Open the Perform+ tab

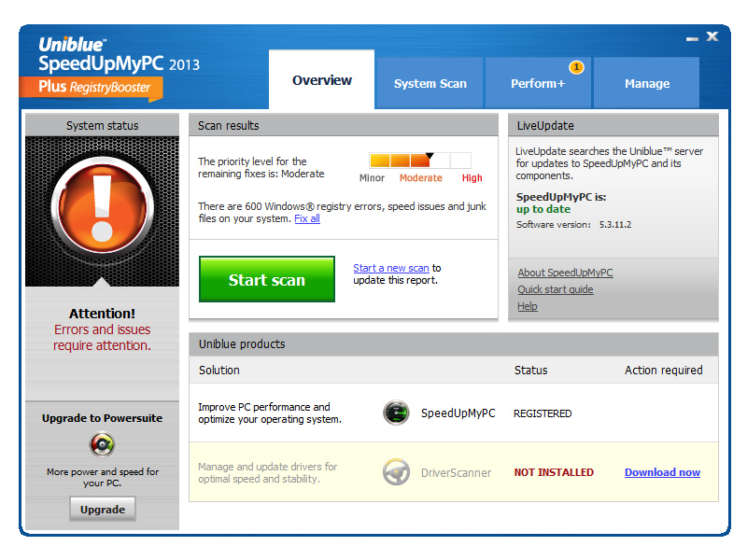click(538, 83)
